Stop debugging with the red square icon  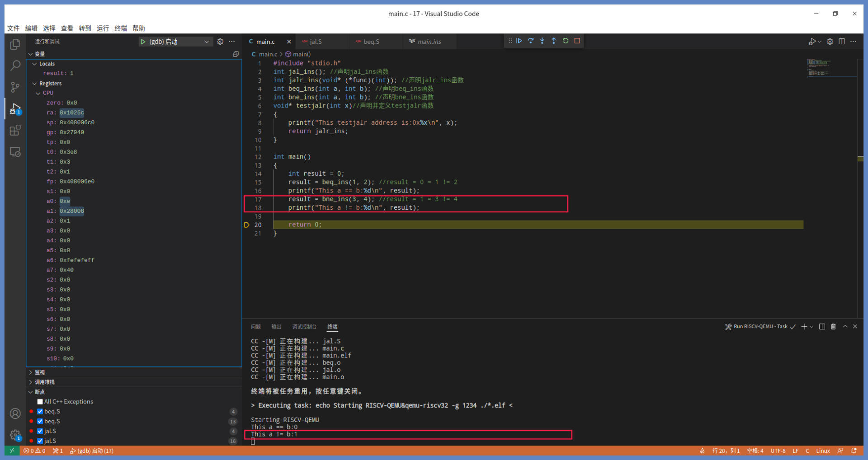coord(577,41)
